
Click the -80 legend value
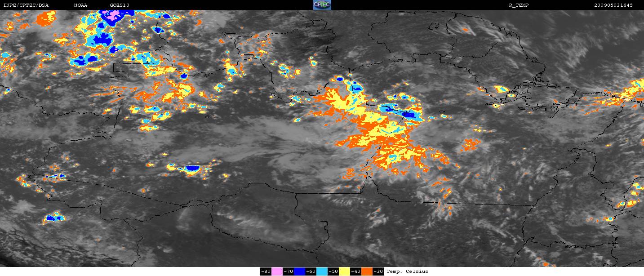point(266,272)
